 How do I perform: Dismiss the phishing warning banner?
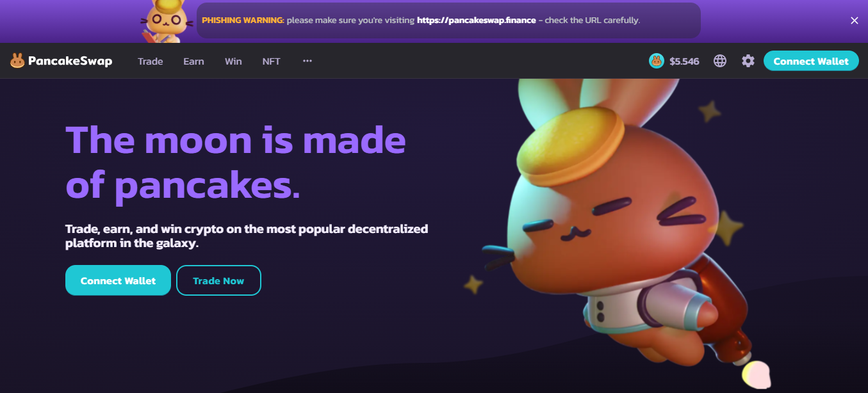[x=854, y=20]
